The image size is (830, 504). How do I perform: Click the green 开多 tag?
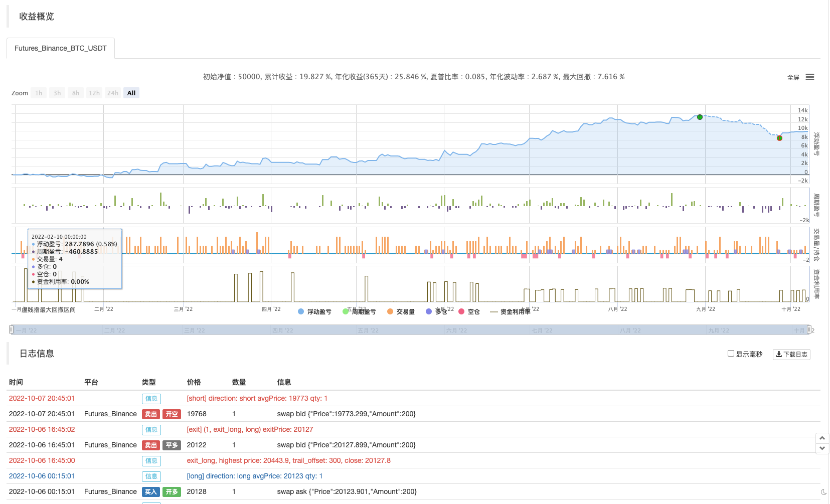172,492
